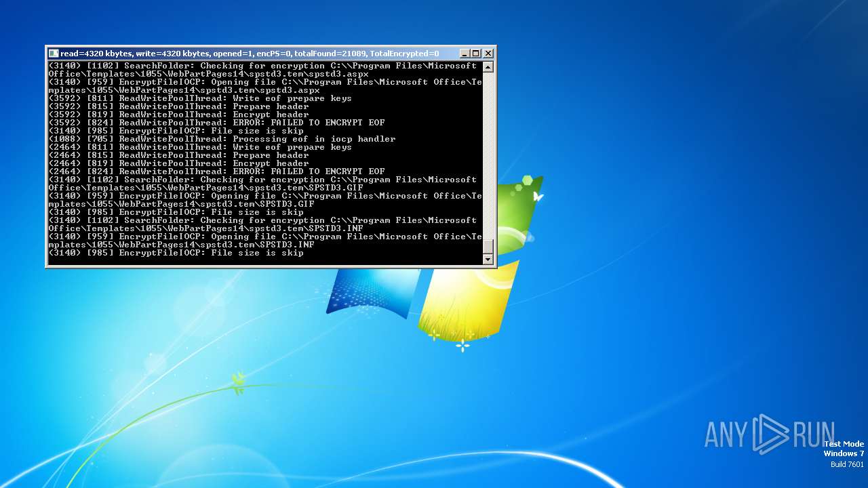Click the 'Write eof prepare keys' line of thread 2464
This screenshot has width=868, height=488.
tap(200, 147)
